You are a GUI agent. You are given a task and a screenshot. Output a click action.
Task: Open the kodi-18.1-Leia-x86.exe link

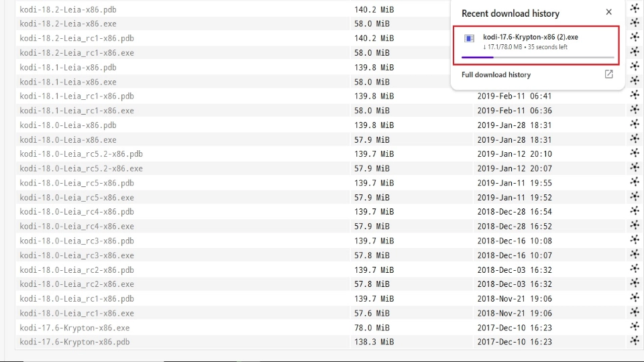(68, 82)
